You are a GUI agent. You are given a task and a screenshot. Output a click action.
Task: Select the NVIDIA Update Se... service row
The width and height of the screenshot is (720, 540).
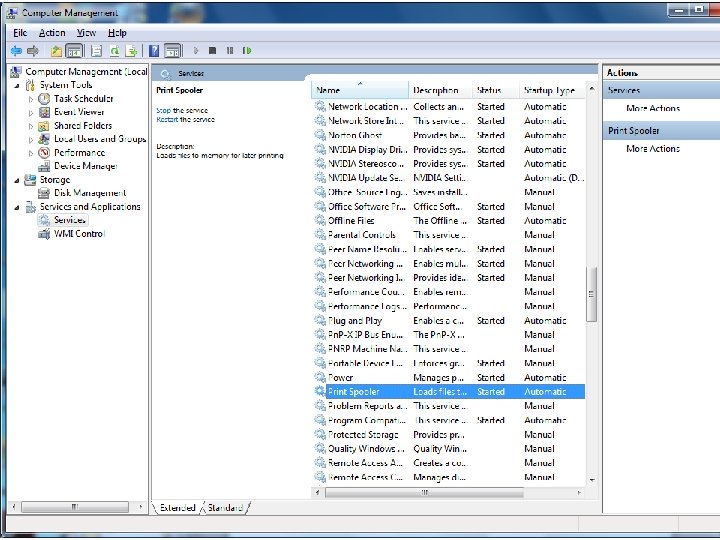pyautogui.click(x=449, y=178)
